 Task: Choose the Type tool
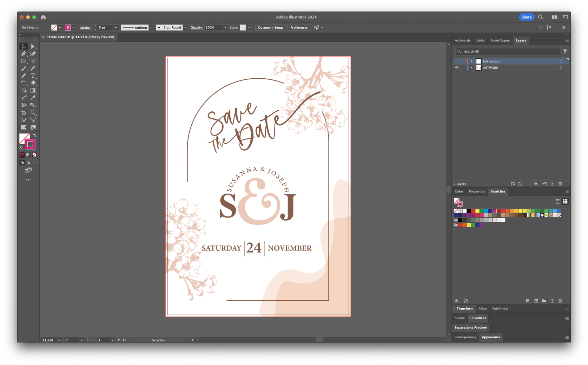[x=33, y=76]
